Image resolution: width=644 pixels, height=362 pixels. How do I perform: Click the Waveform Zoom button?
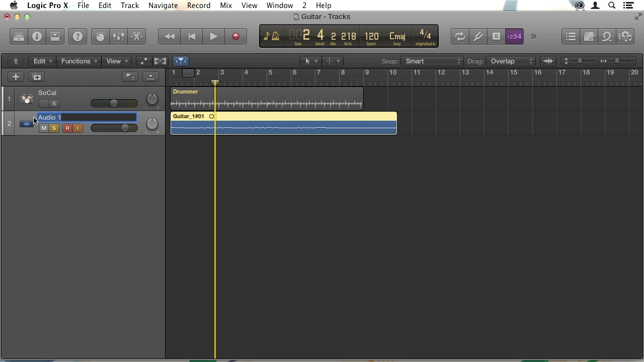tap(548, 61)
